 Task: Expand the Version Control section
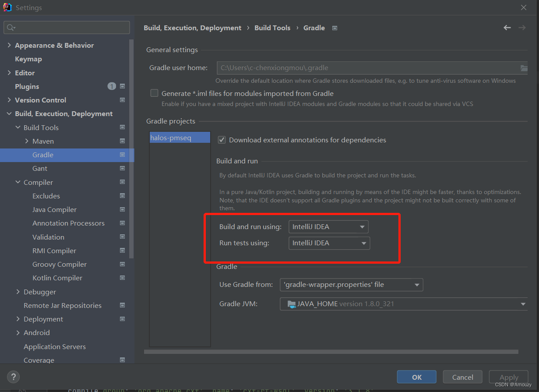(9, 100)
